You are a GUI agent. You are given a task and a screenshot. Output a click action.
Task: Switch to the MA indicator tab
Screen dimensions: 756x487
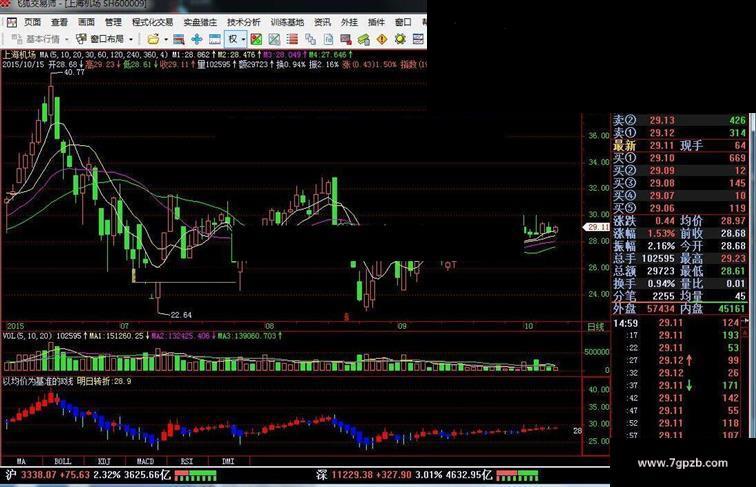(21, 461)
